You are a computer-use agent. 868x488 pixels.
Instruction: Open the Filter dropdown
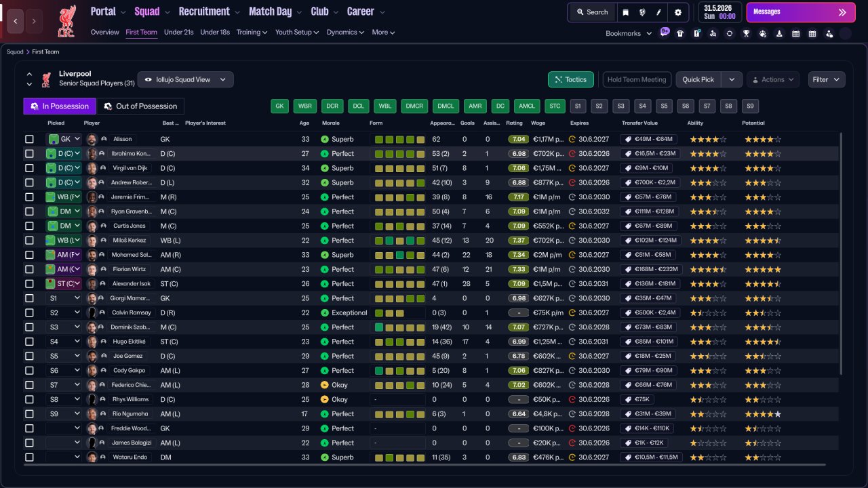coord(827,79)
